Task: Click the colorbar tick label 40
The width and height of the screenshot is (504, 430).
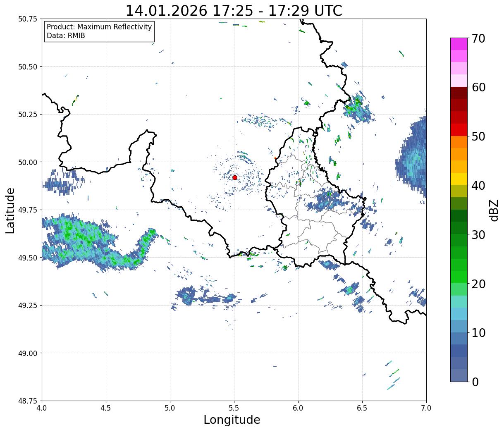Action: point(478,185)
